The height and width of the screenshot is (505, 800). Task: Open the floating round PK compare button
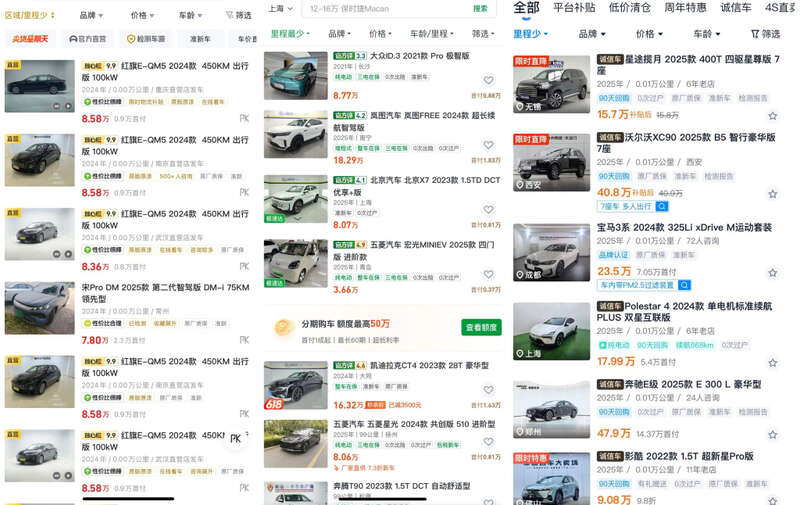pyautogui.click(x=236, y=439)
